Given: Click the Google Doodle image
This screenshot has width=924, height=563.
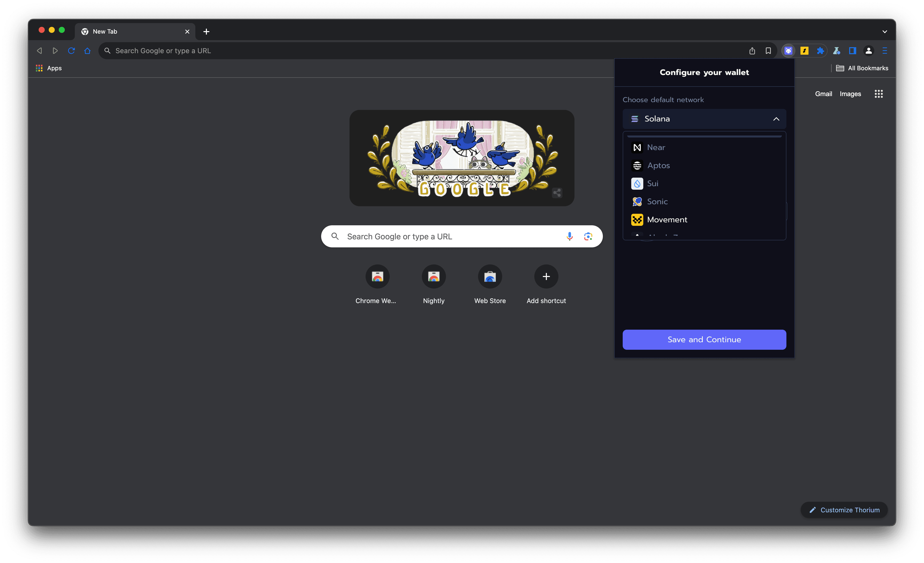Looking at the screenshot, I should pos(462,158).
